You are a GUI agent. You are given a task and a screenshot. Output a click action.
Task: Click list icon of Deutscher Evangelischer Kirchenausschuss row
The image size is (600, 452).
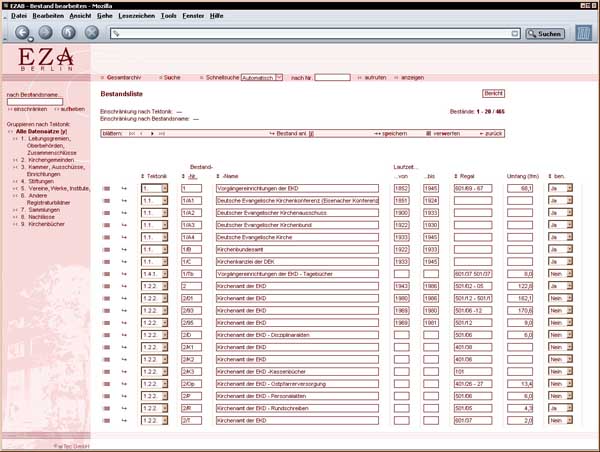tap(107, 213)
